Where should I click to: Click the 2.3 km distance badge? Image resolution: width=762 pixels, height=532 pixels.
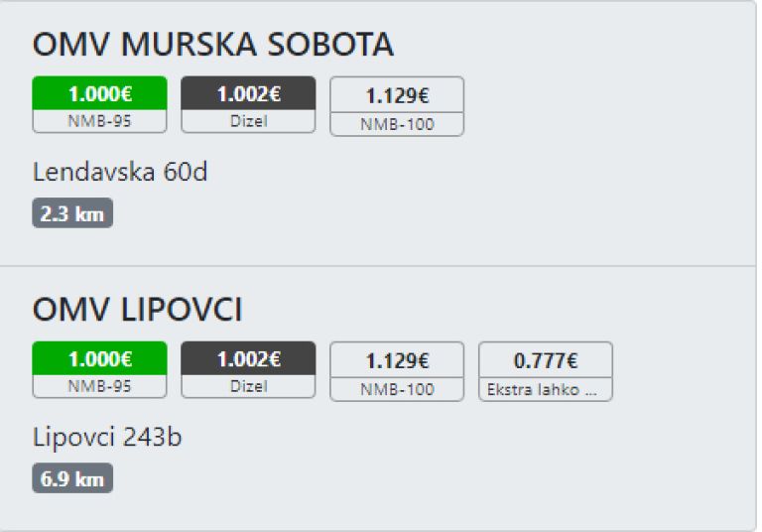pyautogui.click(x=72, y=213)
